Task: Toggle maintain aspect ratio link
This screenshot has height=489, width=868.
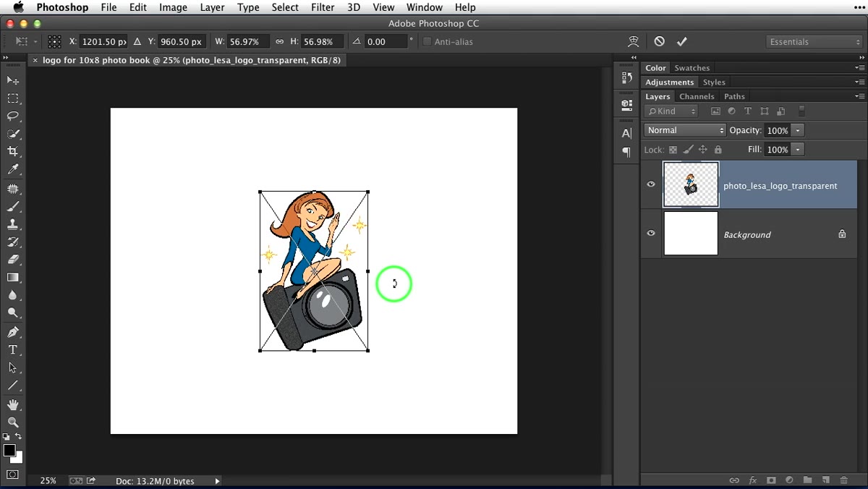Action: (280, 42)
